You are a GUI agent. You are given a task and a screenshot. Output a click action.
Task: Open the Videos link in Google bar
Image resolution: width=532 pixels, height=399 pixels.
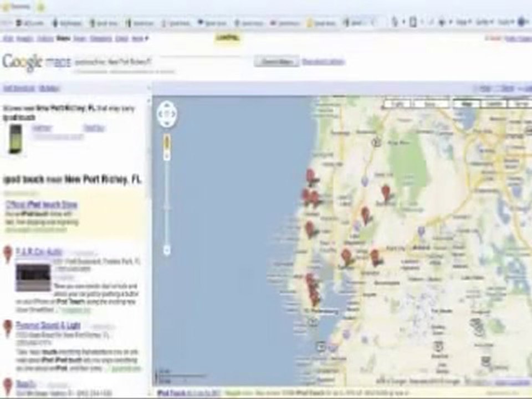pos(45,39)
